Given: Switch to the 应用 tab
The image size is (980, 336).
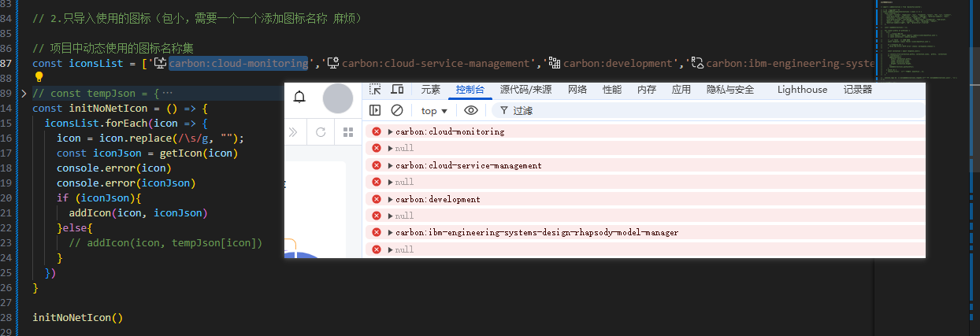Looking at the screenshot, I should point(681,90).
